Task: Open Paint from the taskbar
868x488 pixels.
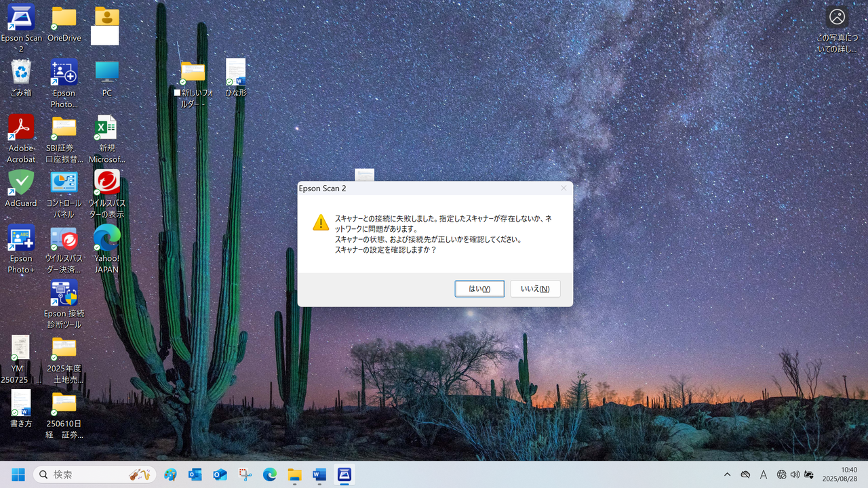Action: point(170,474)
